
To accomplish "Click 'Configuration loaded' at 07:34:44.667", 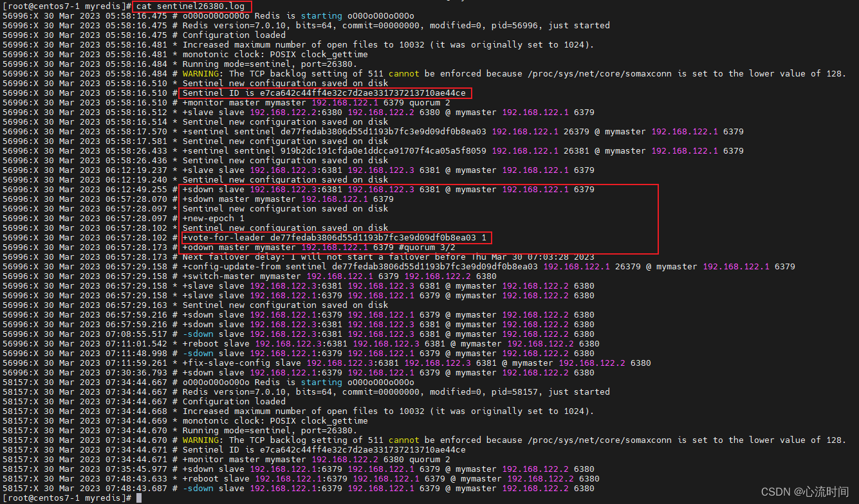I will click(x=234, y=402).
